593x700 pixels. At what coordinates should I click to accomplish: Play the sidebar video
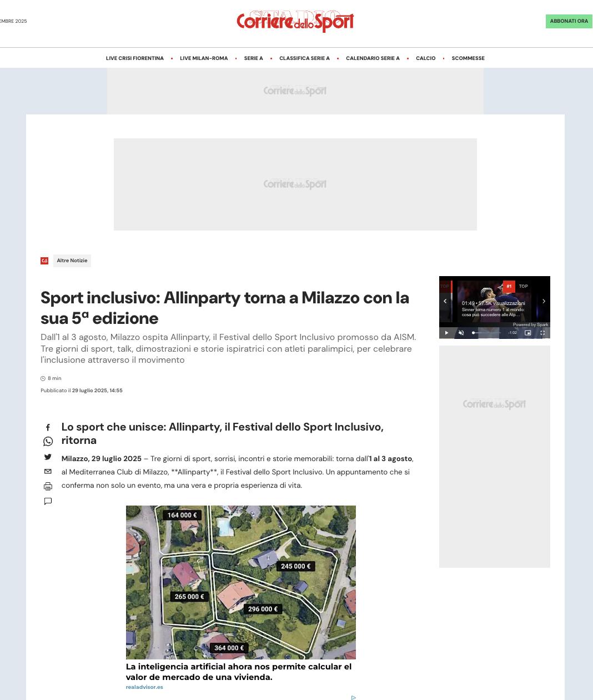[446, 333]
